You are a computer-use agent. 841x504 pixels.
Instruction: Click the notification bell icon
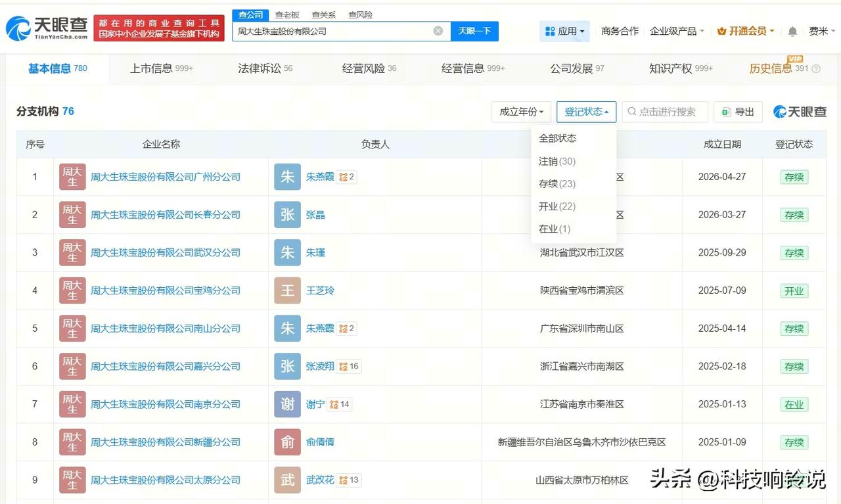pos(792,32)
